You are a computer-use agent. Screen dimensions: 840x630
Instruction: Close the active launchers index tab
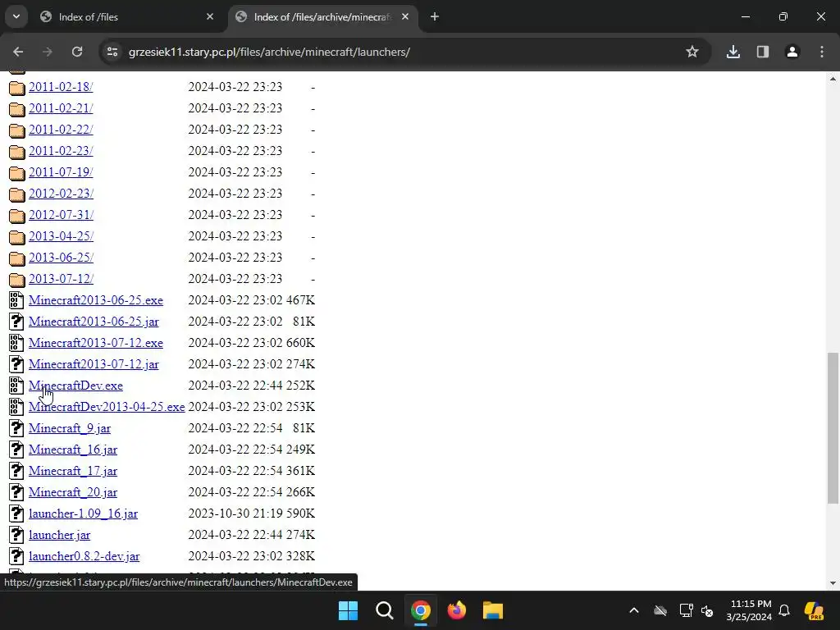(x=405, y=17)
